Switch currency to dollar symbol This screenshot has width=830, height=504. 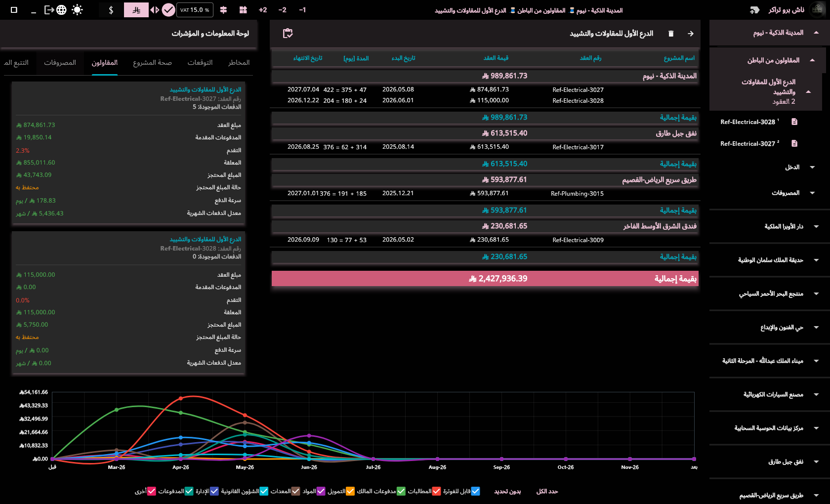coord(111,10)
